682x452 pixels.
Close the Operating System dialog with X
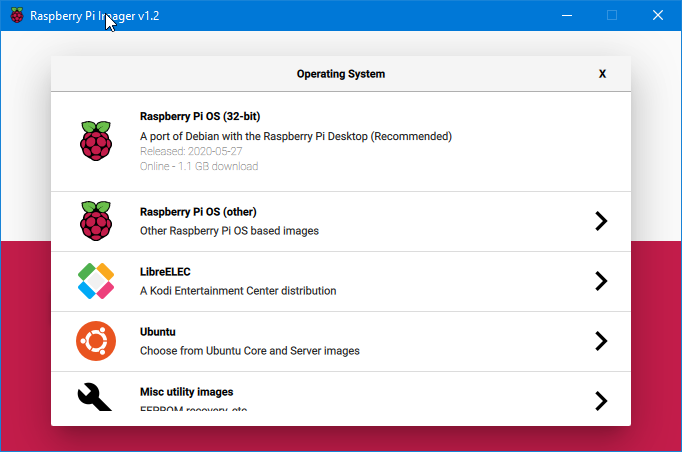[x=602, y=74]
